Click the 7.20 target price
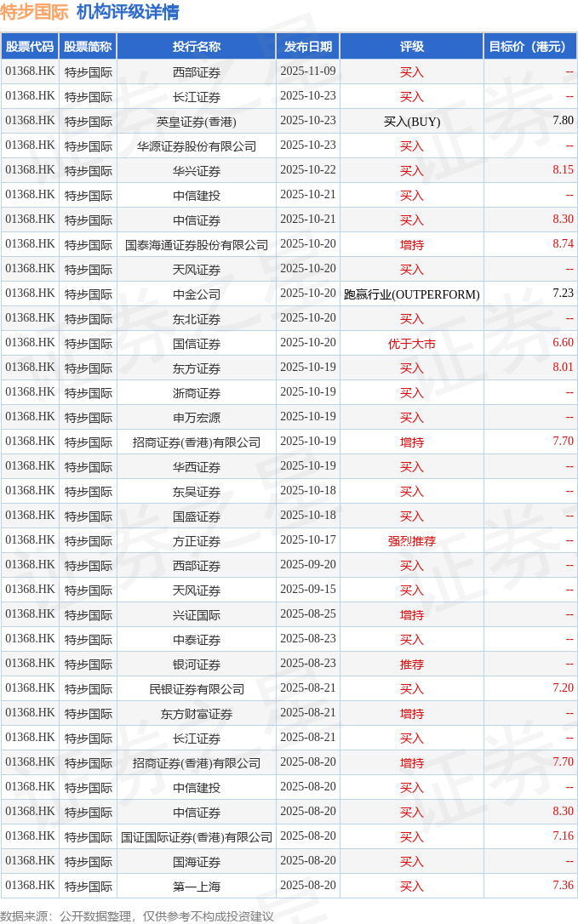The image size is (578, 924). pos(563,687)
